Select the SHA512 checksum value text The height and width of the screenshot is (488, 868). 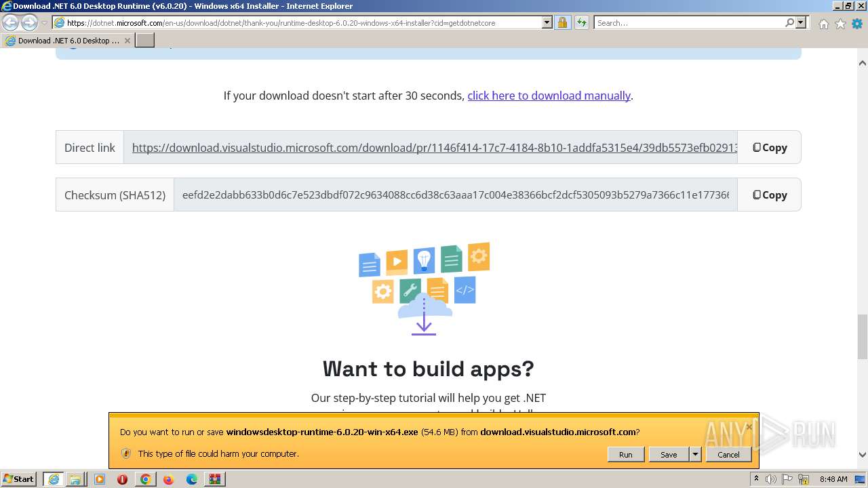[x=456, y=195]
